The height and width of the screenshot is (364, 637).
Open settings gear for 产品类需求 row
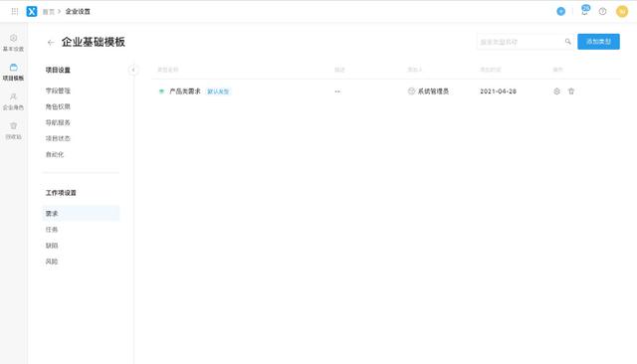click(x=557, y=91)
